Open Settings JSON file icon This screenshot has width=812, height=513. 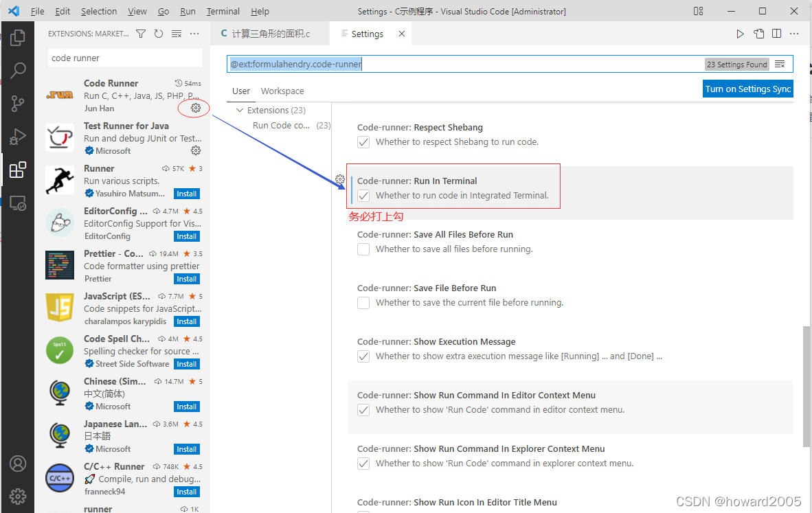tap(758, 34)
